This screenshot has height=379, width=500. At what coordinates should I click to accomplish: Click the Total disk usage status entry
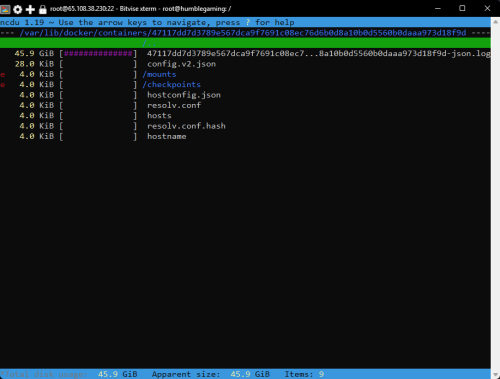coord(69,374)
